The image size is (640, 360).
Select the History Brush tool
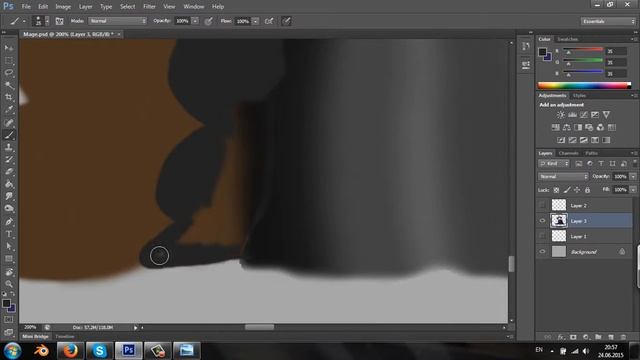(9, 159)
